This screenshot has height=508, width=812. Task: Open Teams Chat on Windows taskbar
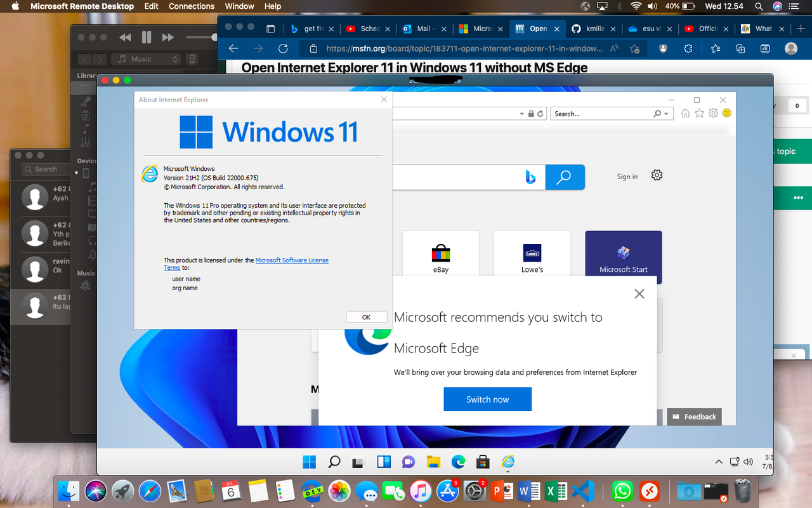(x=409, y=462)
